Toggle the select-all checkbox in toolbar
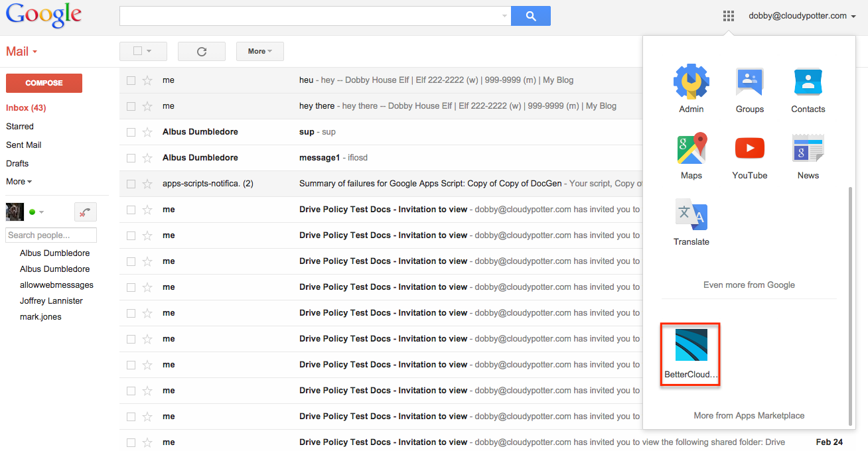The height and width of the screenshot is (451, 868). tap(137, 51)
